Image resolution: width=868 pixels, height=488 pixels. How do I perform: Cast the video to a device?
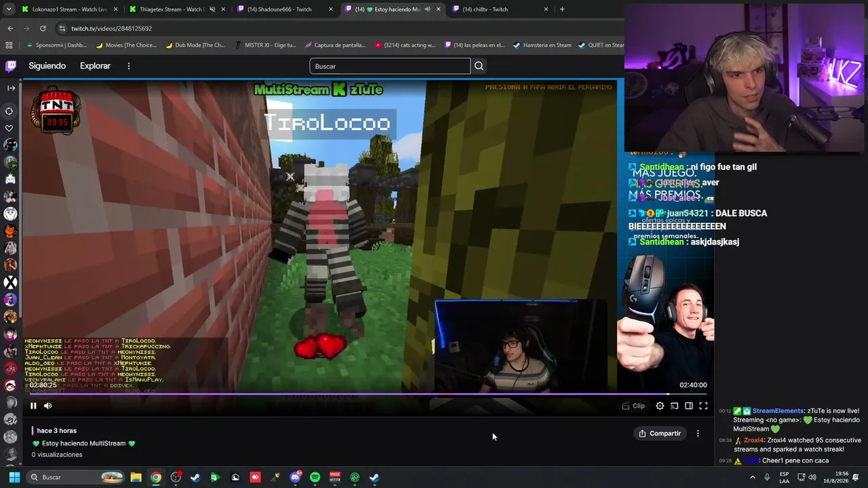tap(675, 406)
